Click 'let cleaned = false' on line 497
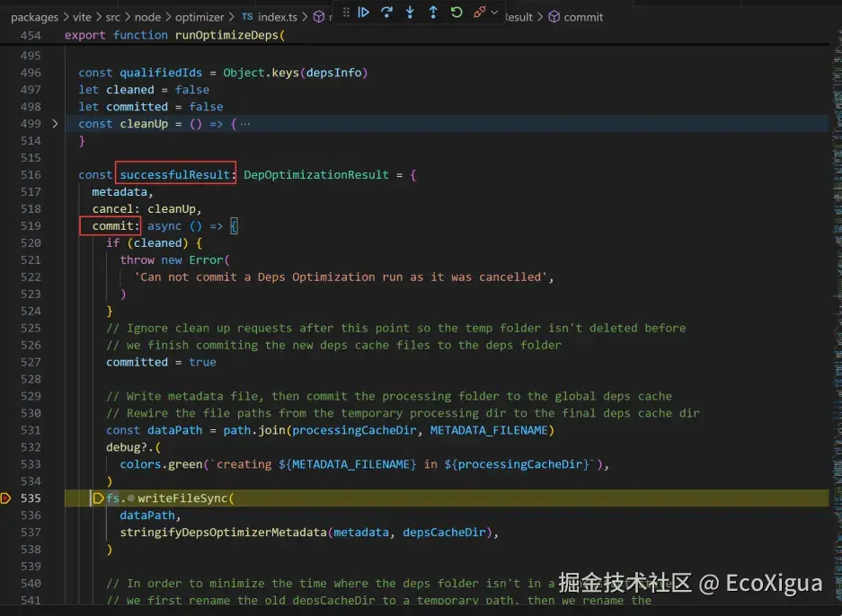This screenshot has height=616, width=842. click(144, 90)
